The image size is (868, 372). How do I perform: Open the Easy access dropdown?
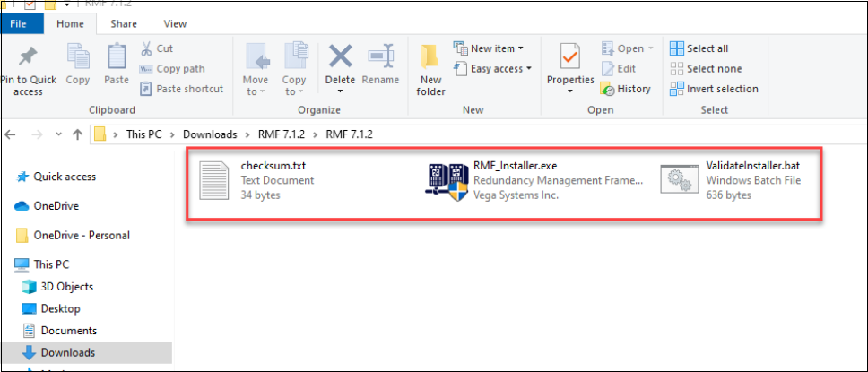[492, 68]
